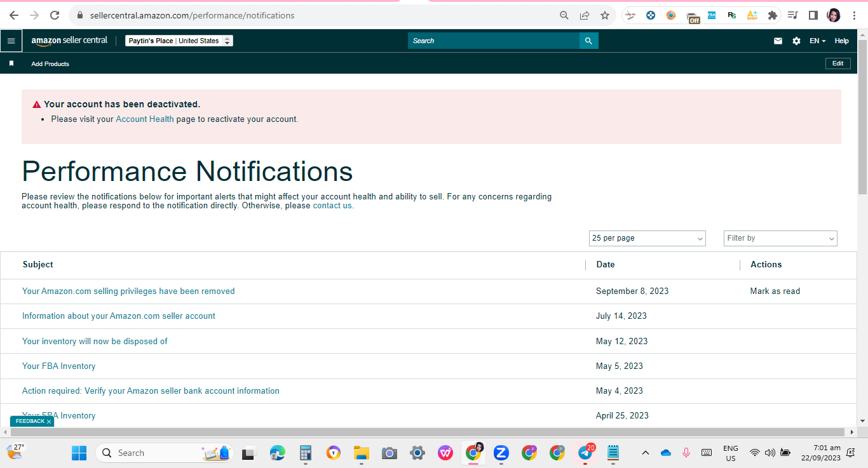Open the media control playlist icon
The width and height of the screenshot is (868, 468).
coord(792,15)
